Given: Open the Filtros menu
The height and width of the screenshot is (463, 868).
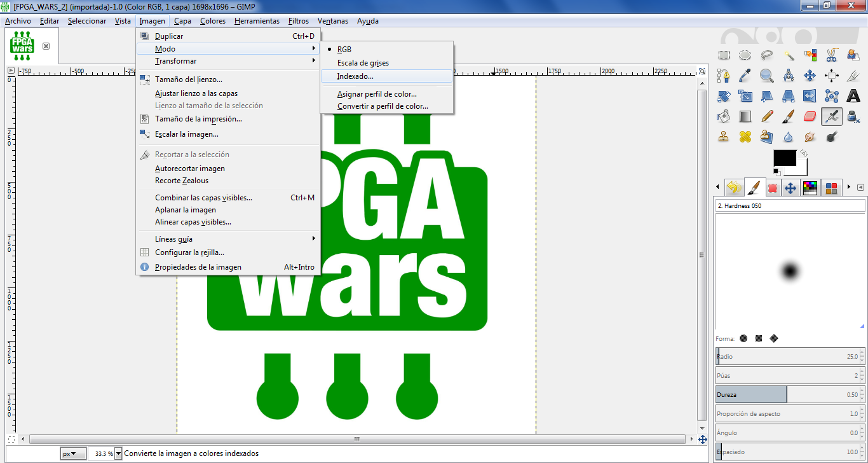Looking at the screenshot, I should pyautogui.click(x=299, y=21).
